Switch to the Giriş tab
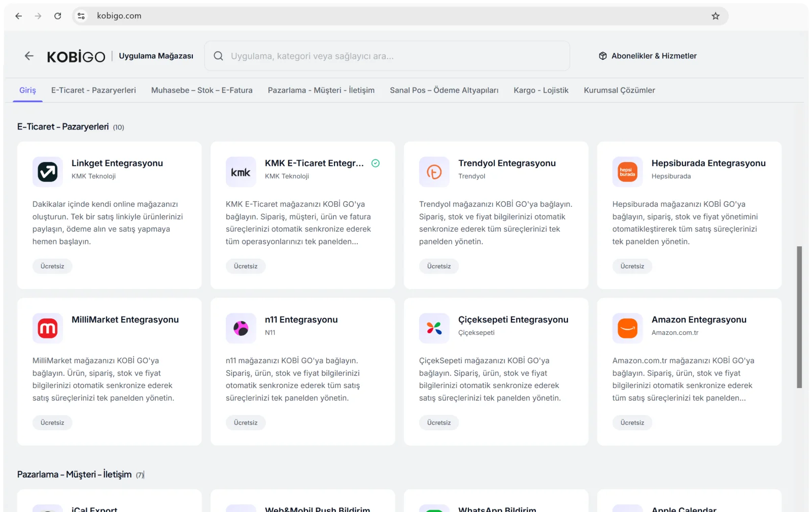This screenshot has height=512, width=812. [x=27, y=90]
